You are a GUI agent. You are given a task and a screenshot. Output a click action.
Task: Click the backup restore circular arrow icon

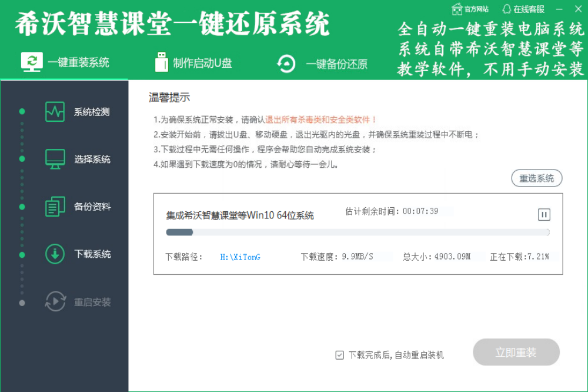(286, 64)
